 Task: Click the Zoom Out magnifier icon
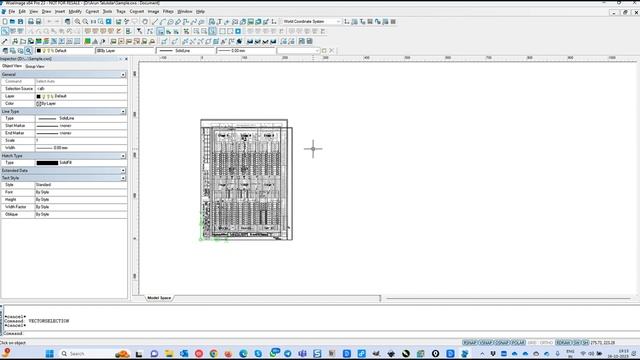(x=85, y=21)
